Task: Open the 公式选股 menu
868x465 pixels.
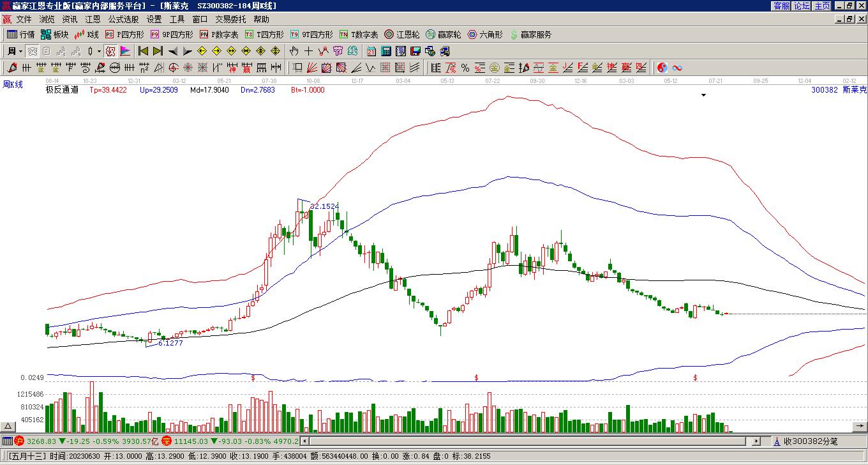Action: click(123, 20)
